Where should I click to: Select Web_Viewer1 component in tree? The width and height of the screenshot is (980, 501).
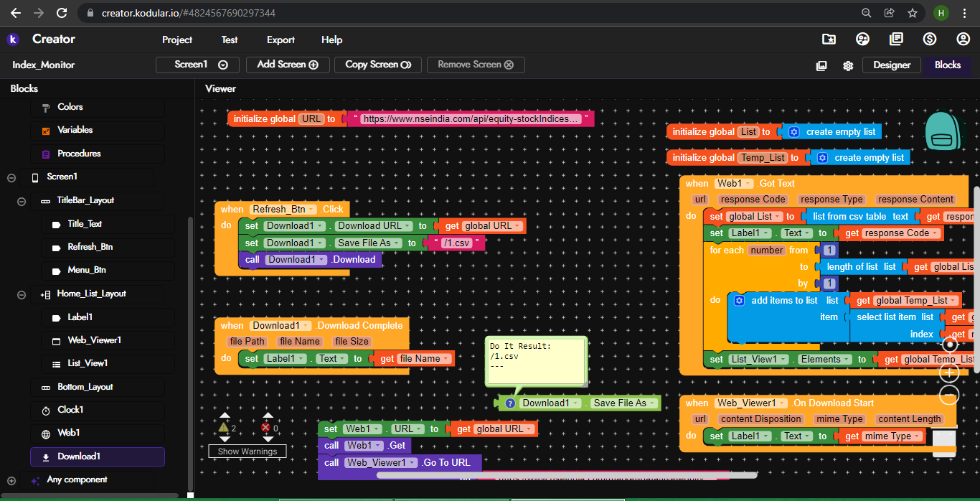[94, 340]
